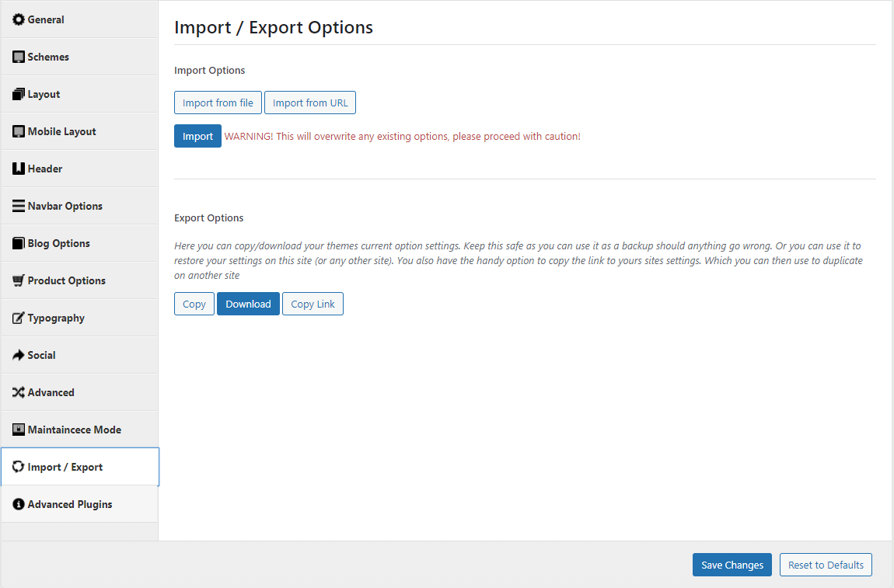The image size is (894, 588).
Task: Click the Advanced shuffle icon
Action: 19,392
